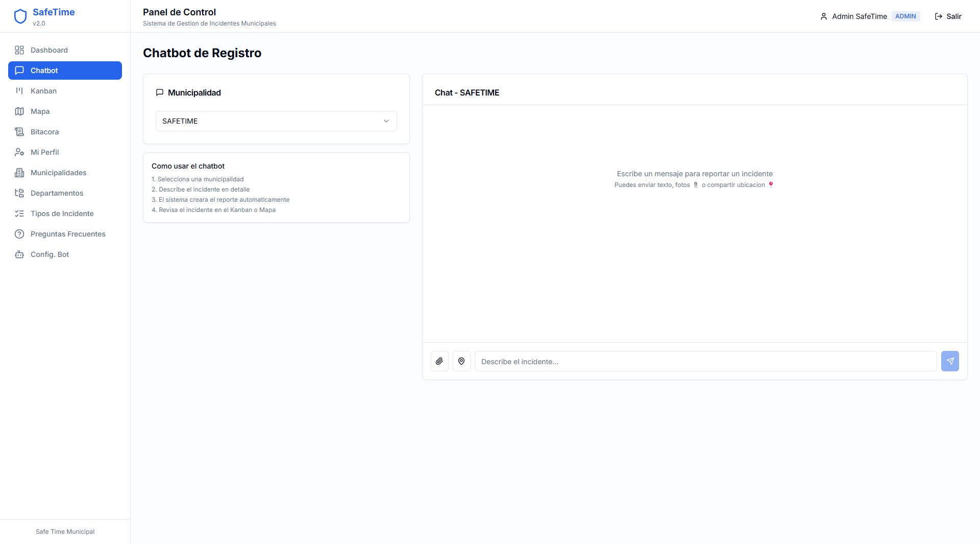This screenshot has height=544, width=980.
Task: Navigate to Bitacora
Action: tap(65, 132)
